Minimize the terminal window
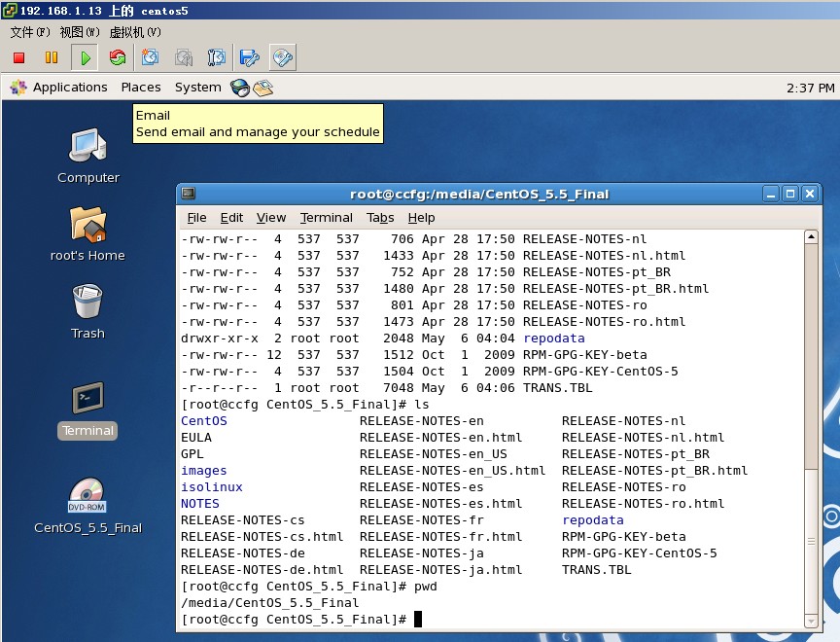This screenshot has width=840, height=642. [x=771, y=194]
